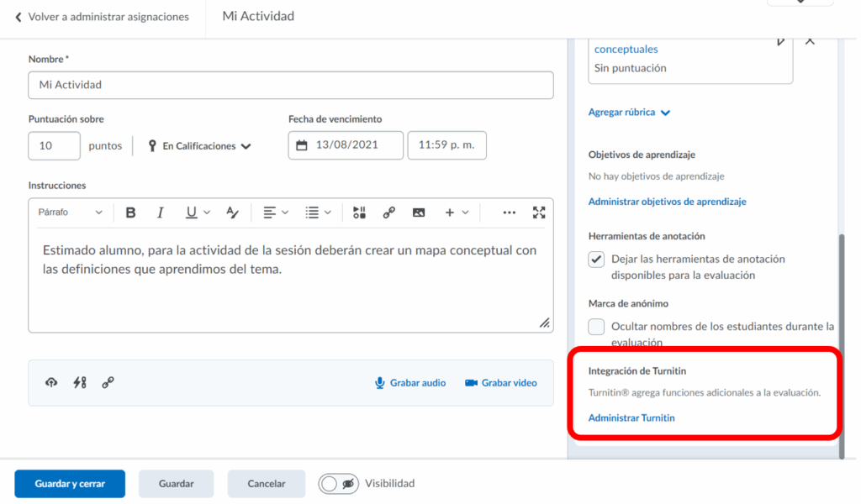Insert image using the editor toolbar icon
This screenshot has width=861, height=504.
[419, 213]
